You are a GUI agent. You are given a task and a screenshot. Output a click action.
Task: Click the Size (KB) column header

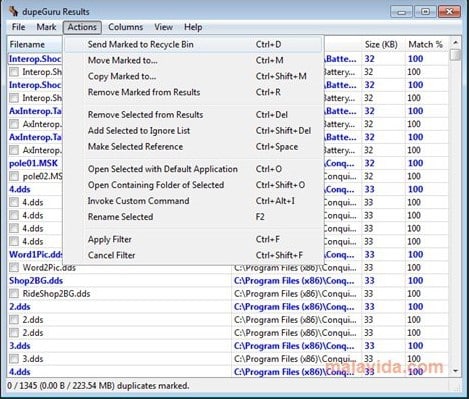click(x=381, y=44)
